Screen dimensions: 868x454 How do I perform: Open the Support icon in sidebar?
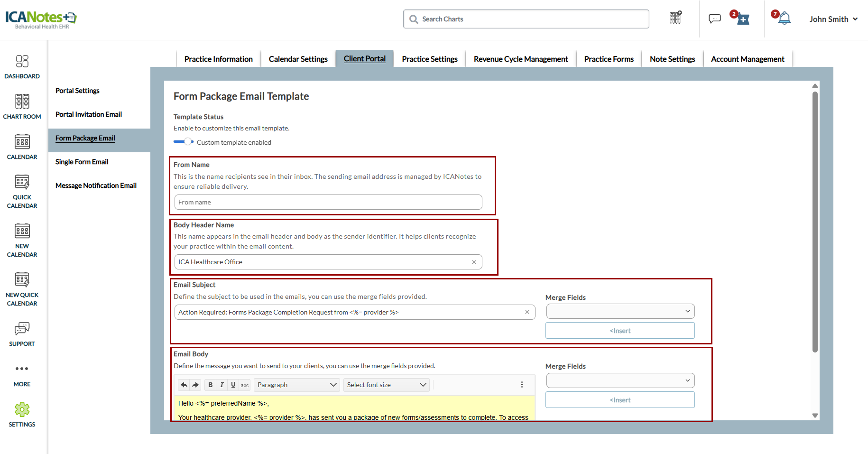pos(22,334)
